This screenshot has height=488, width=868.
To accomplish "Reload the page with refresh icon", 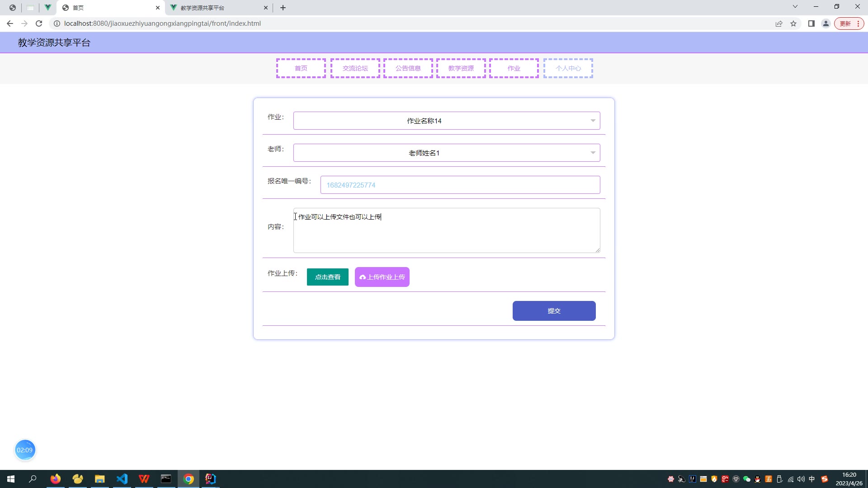I will tap(39, 23).
